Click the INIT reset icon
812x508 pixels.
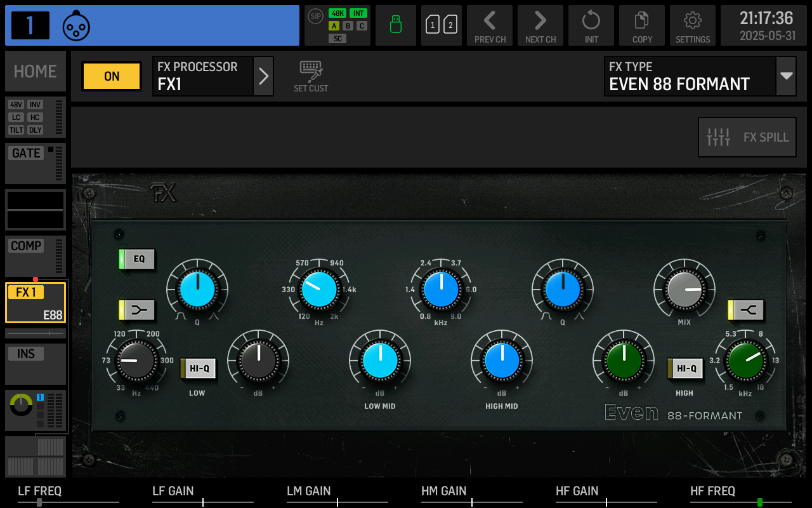pos(591,25)
